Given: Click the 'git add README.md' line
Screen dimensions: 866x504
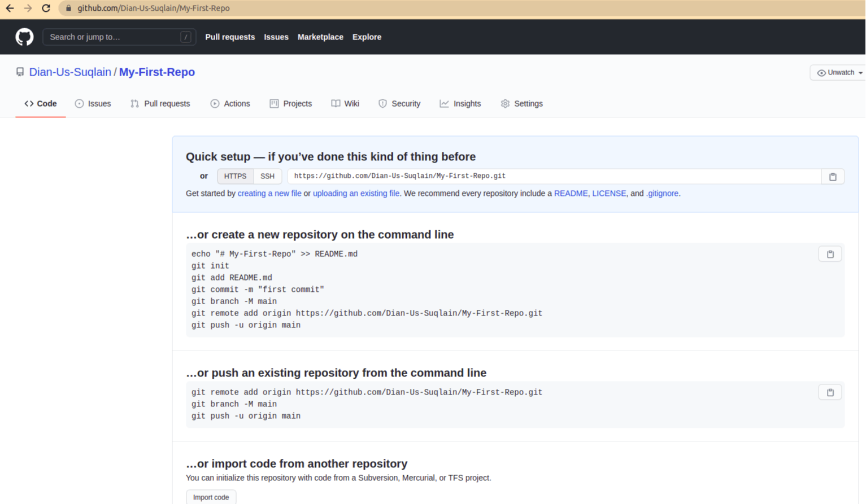Looking at the screenshot, I should point(232,278).
